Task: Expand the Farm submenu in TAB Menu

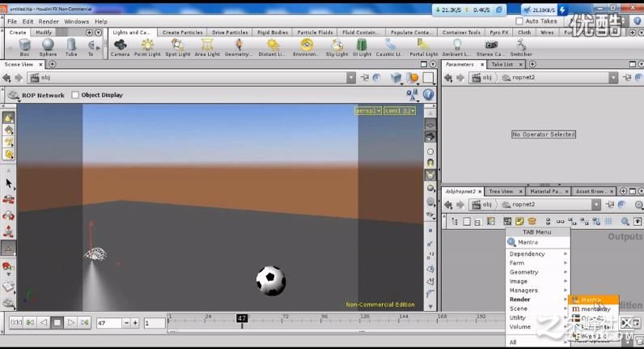Action: (538, 263)
